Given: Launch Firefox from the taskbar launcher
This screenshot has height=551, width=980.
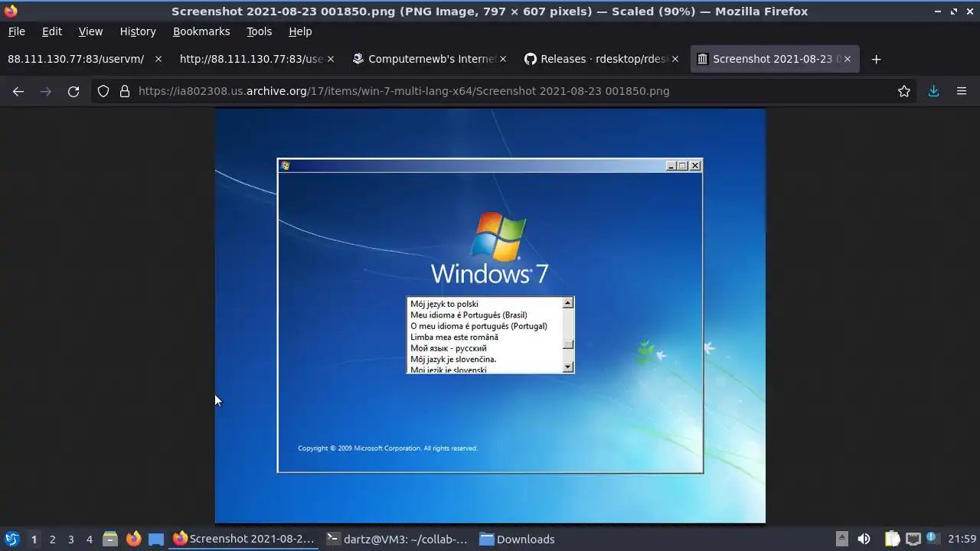Looking at the screenshot, I should pos(133,539).
